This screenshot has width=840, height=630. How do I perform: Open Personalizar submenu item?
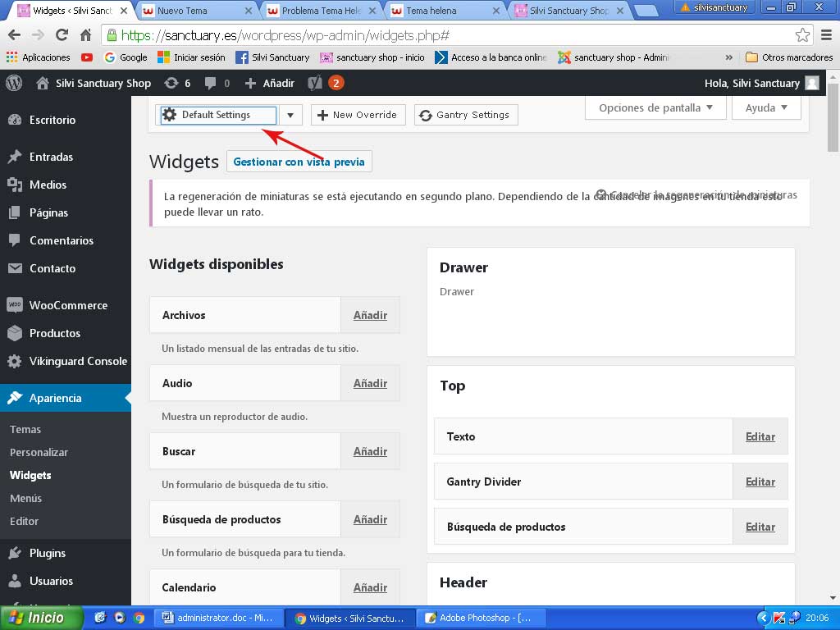[39, 453]
